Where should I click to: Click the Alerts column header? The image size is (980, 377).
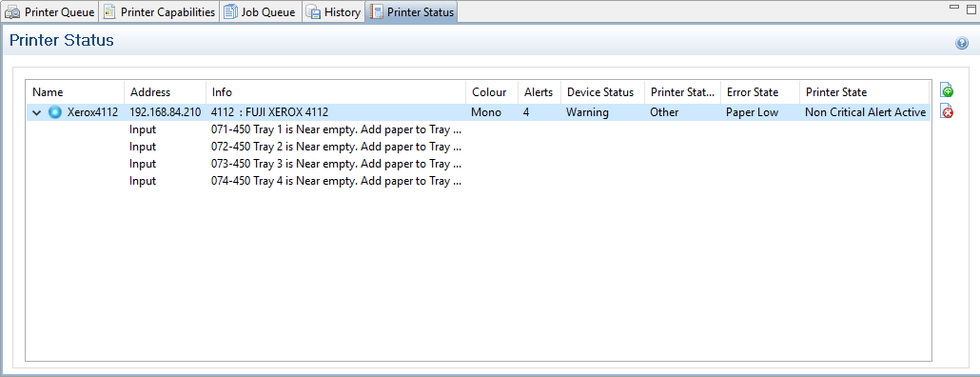pyautogui.click(x=539, y=92)
